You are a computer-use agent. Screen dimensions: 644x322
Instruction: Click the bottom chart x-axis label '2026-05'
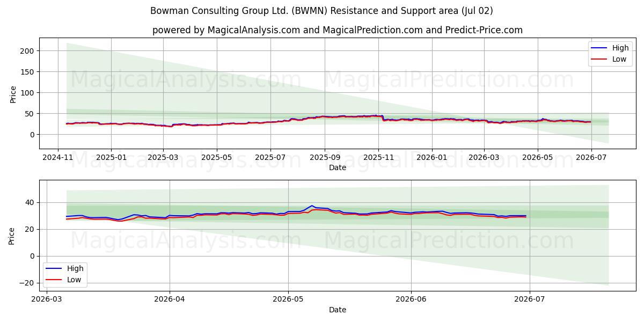(288, 300)
